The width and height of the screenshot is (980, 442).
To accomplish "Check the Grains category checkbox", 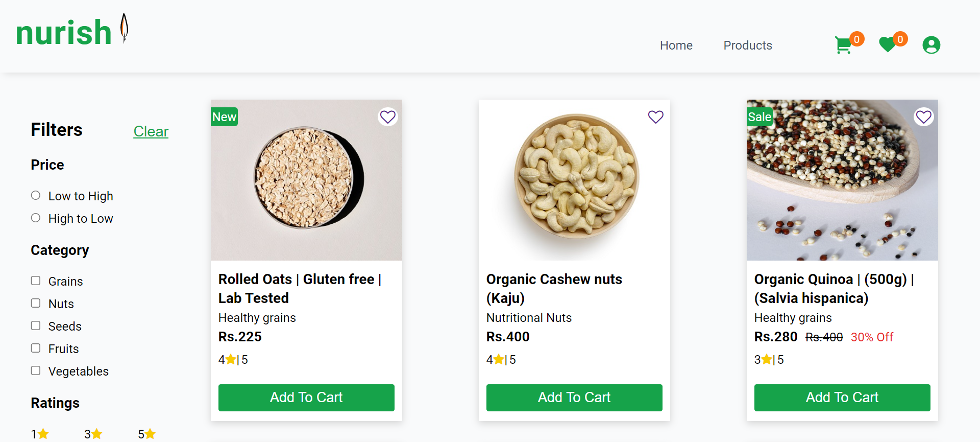I will click(x=36, y=281).
